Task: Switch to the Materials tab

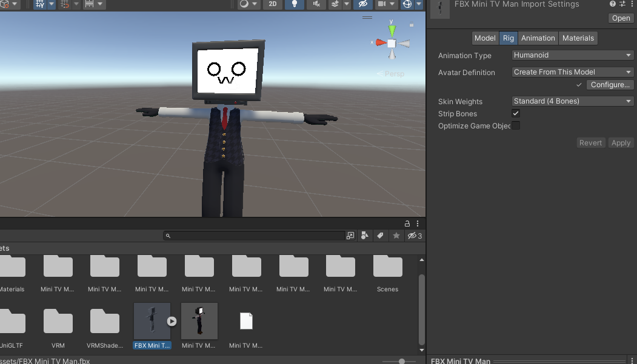Action: (578, 38)
